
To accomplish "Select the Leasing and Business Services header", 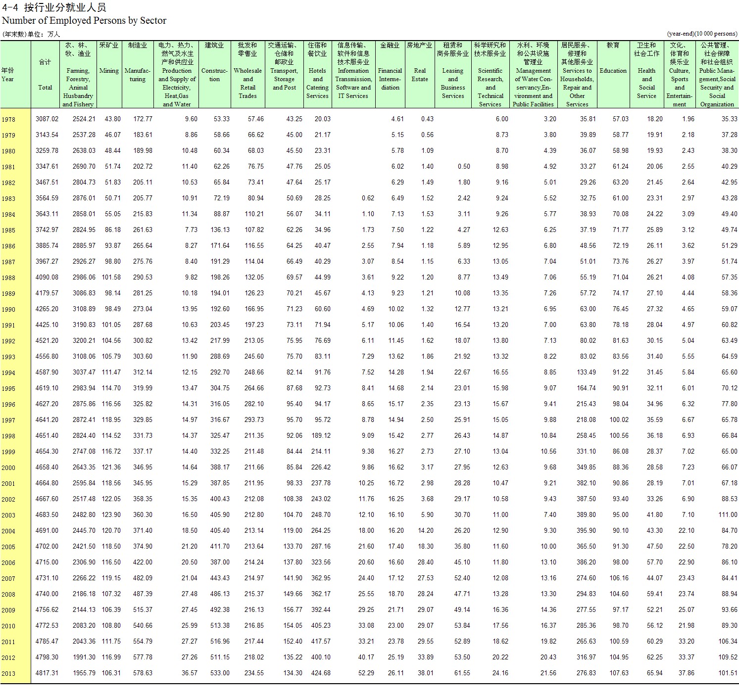I will (453, 75).
